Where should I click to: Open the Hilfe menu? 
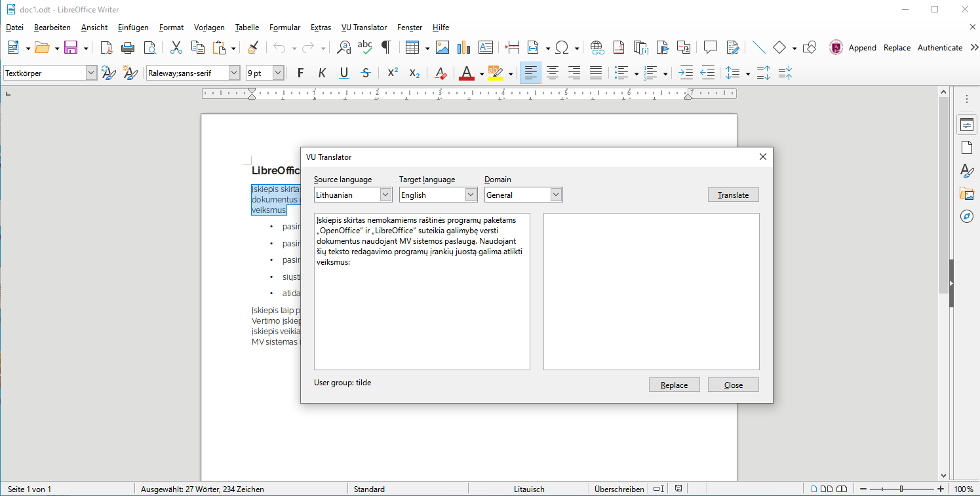pos(441,28)
